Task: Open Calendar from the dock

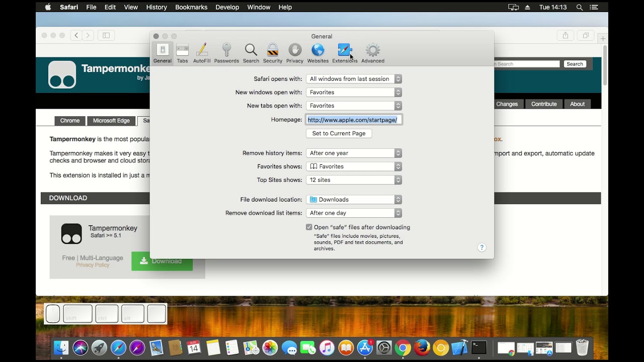Action: click(194, 347)
